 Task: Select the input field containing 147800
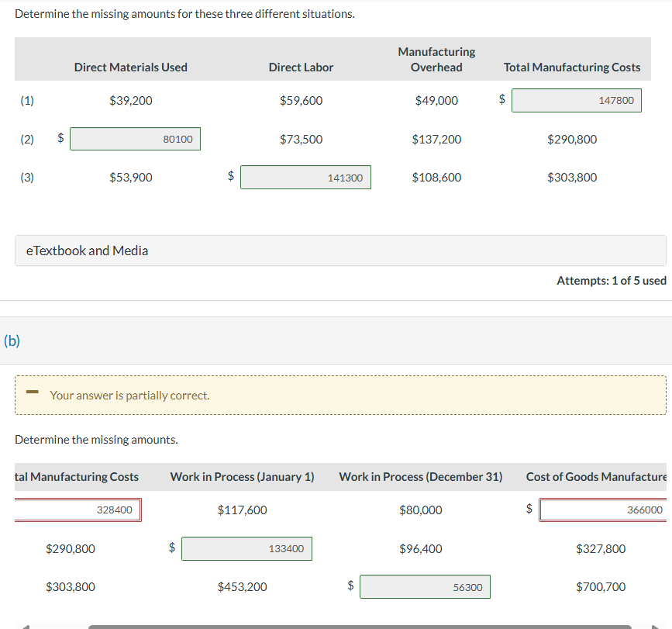[576, 100]
